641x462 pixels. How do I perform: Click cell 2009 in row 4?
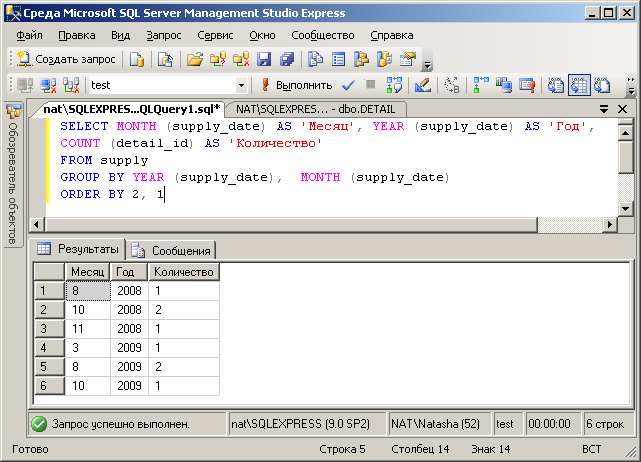pyautogui.click(x=129, y=348)
